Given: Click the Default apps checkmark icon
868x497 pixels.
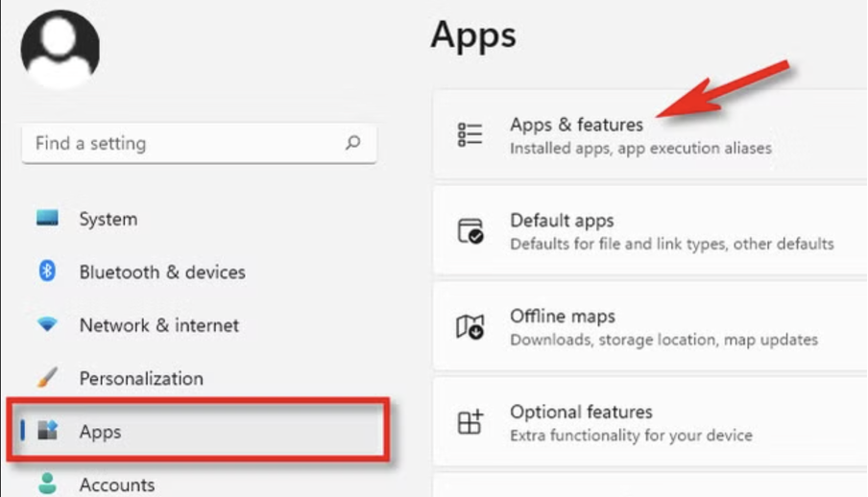Looking at the screenshot, I should pyautogui.click(x=470, y=231).
